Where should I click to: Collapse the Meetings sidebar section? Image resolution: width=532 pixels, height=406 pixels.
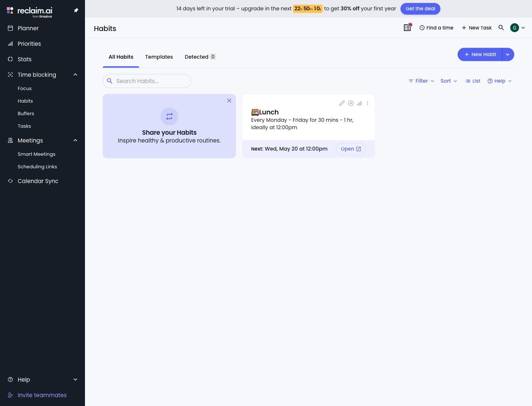[x=75, y=140]
